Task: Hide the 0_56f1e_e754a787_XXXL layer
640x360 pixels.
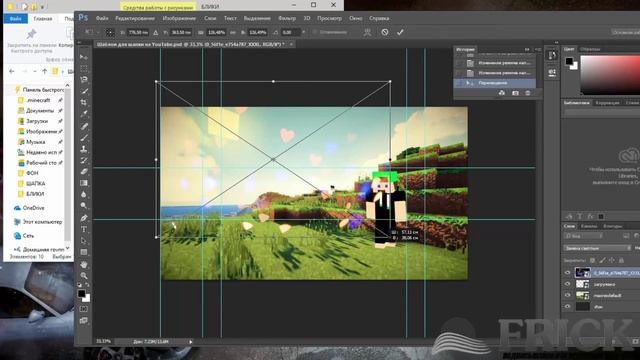Action: coord(567,273)
